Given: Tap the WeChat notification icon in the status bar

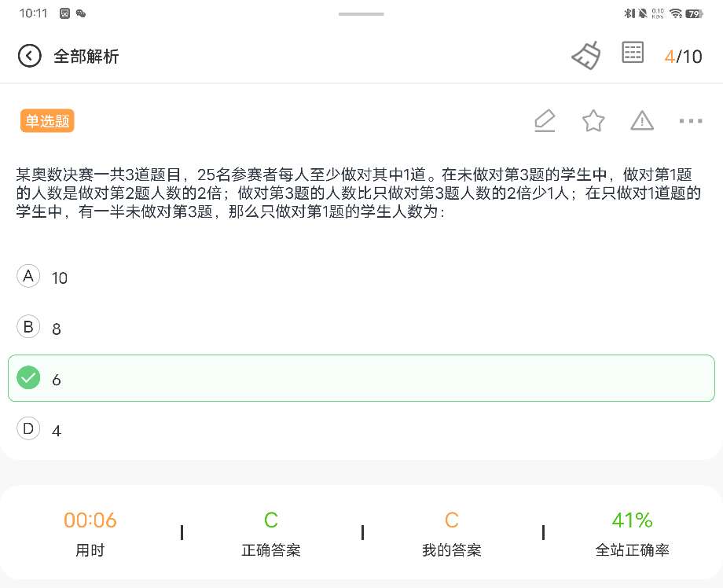Looking at the screenshot, I should [81, 13].
